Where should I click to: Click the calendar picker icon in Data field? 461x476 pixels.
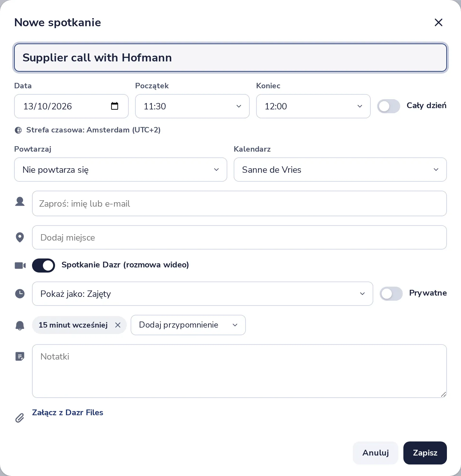[114, 106]
